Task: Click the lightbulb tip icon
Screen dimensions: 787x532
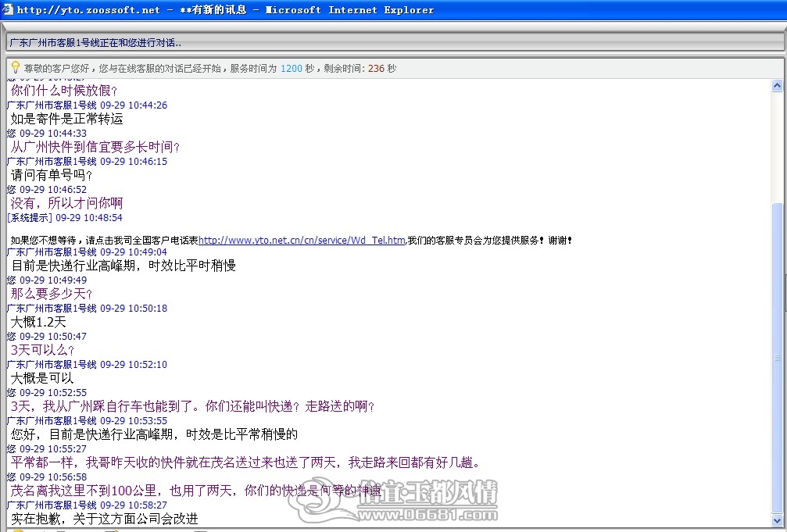Action: (x=16, y=67)
